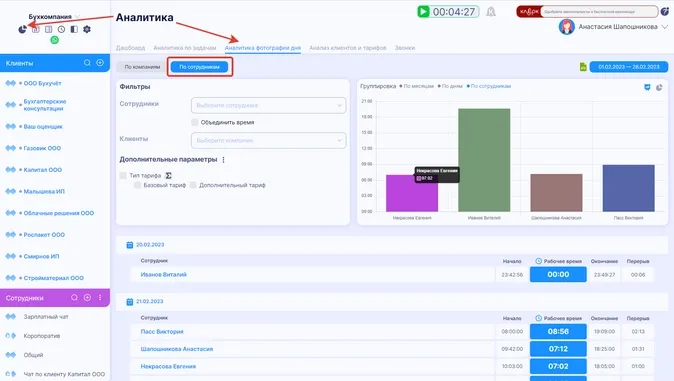Click the sigma icon next to Тип тарифа

[168, 175]
